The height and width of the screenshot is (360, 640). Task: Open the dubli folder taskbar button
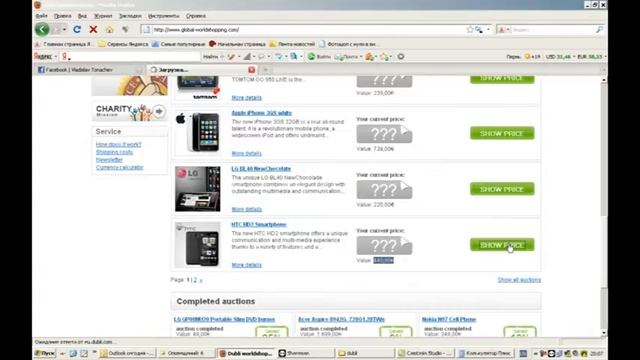click(x=365, y=353)
